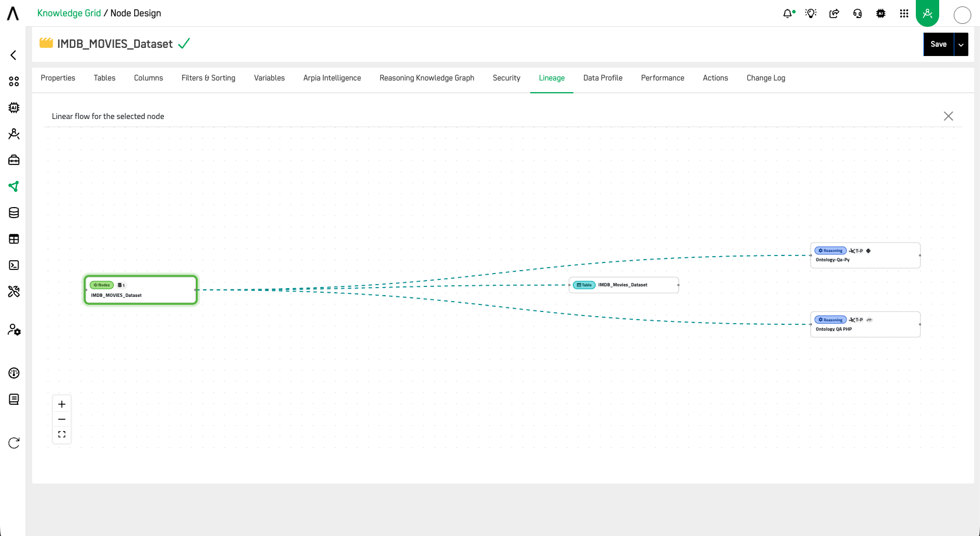Open the database cylinder sidebar icon
Screen dimensions: 980x536
[x=14, y=213]
